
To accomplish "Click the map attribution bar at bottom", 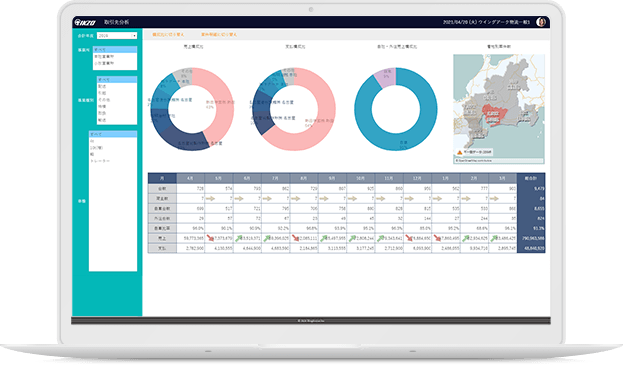I will coord(499,160).
